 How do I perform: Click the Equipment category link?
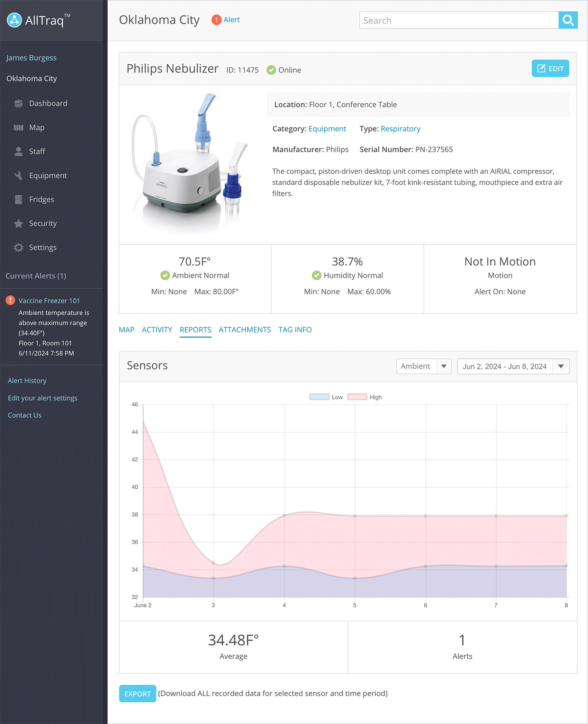coord(327,129)
